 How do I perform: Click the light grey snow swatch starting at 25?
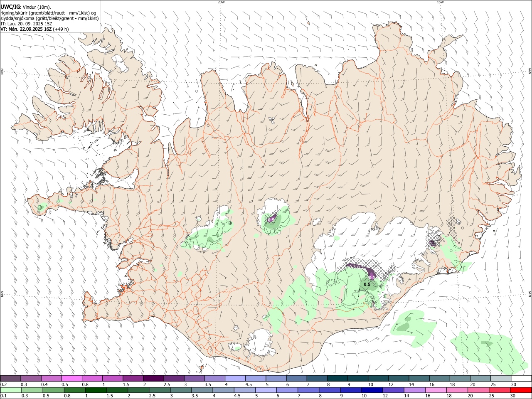coord(500,378)
